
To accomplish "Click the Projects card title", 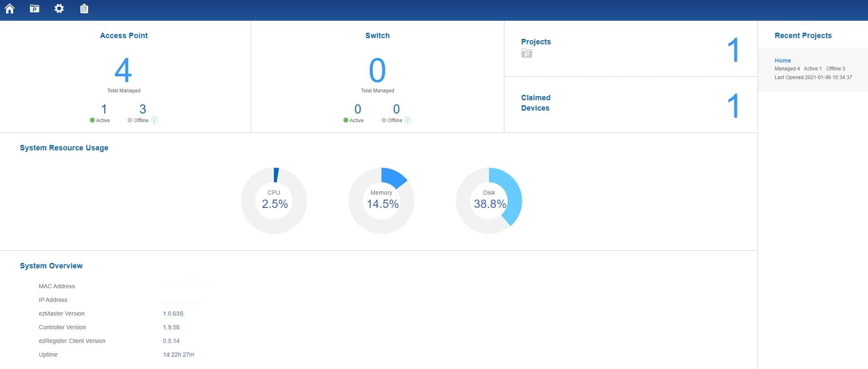I will coord(536,42).
